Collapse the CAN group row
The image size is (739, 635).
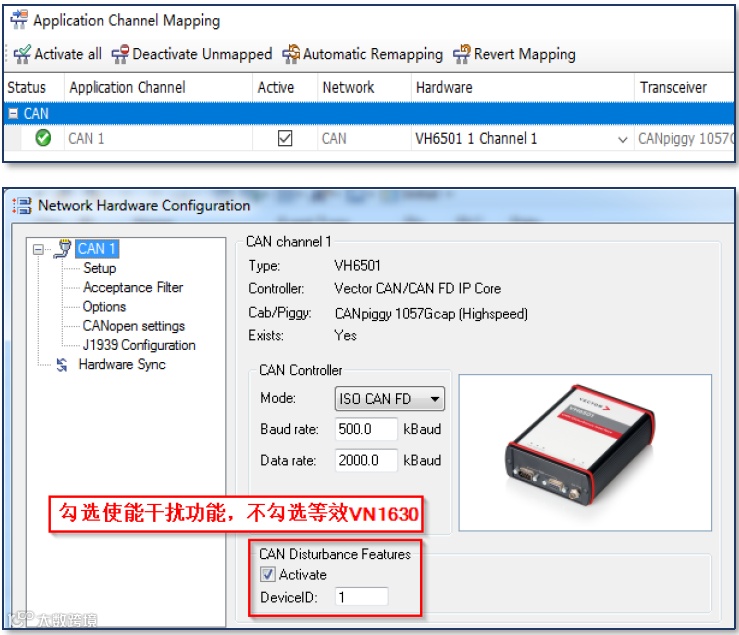coord(14,114)
